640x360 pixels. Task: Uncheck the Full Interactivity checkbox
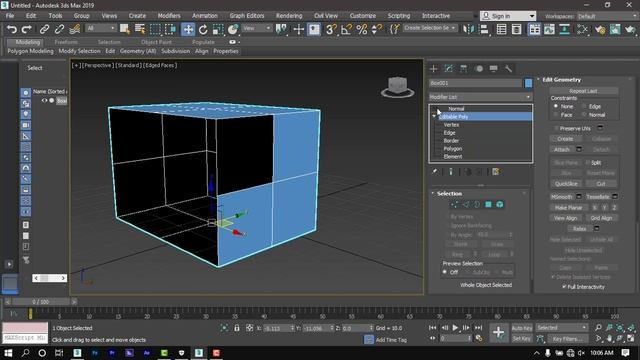click(x=564, y=287)
